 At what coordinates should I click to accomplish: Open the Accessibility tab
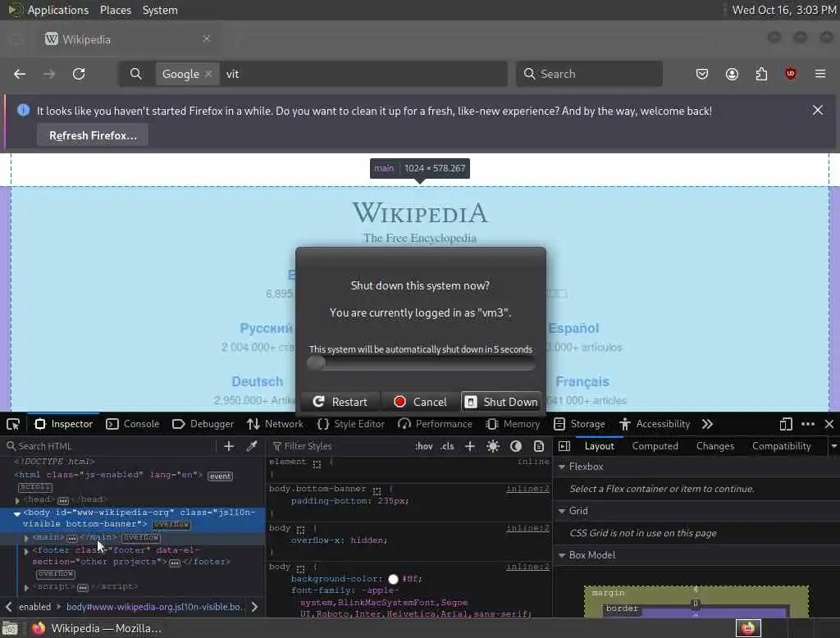(655, 424)
